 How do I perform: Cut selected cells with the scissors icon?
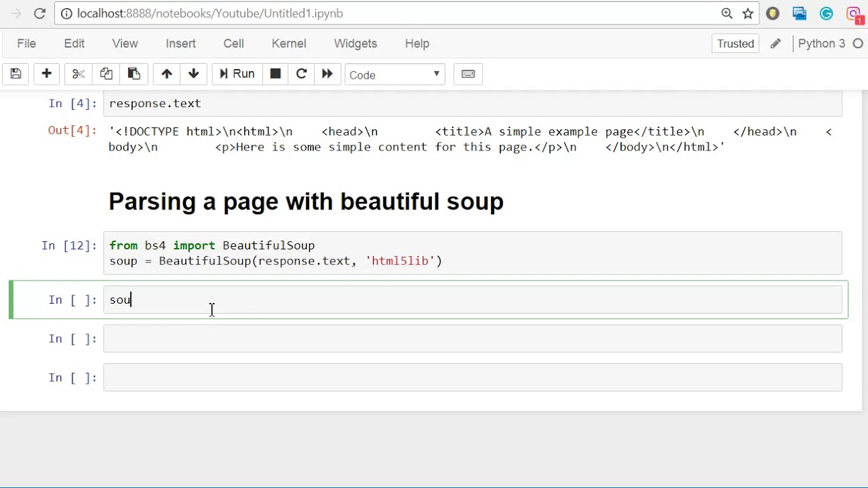78,74
